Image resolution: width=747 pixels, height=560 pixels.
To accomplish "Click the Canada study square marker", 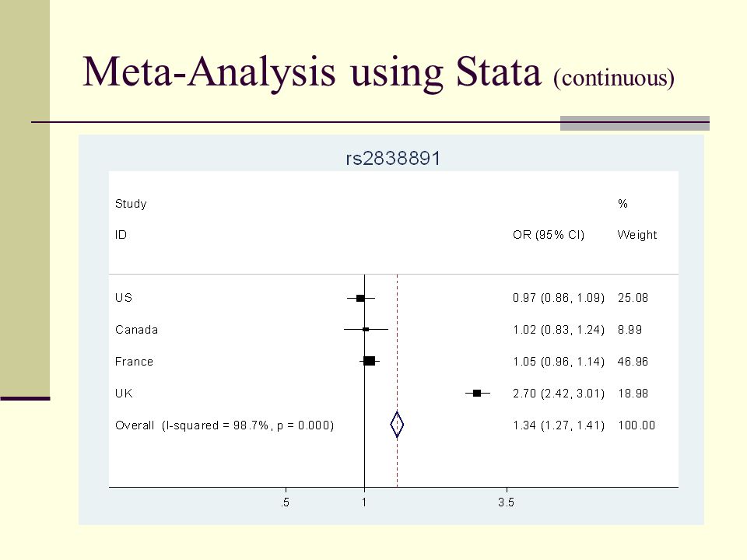I will [x=366, y=329].
